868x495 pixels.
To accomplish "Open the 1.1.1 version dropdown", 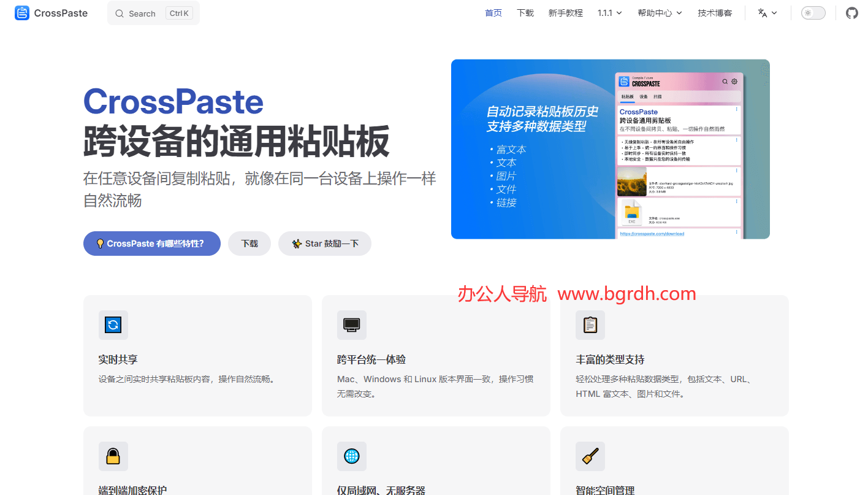I will pos(610,12).
